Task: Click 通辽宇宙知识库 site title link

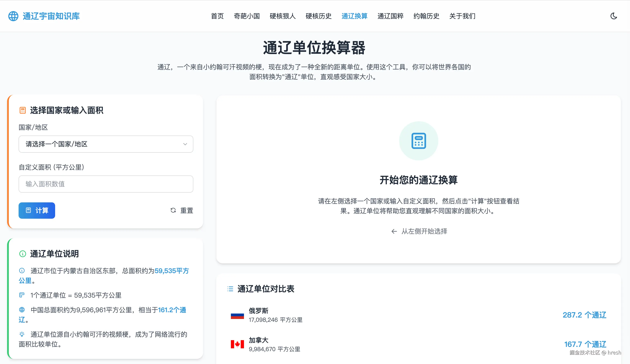Action: coord(51,16)
